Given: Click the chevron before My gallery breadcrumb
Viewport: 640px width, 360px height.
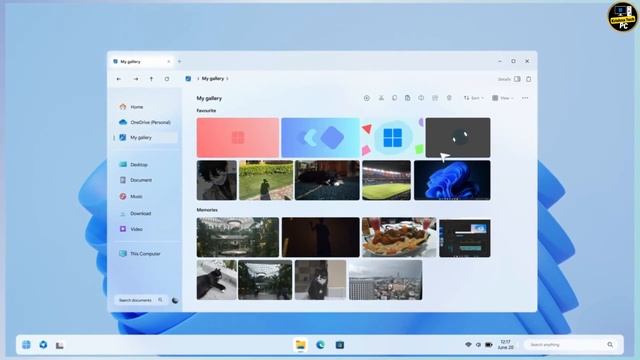Looking at the screenshot, I should [x=198, y=79].
